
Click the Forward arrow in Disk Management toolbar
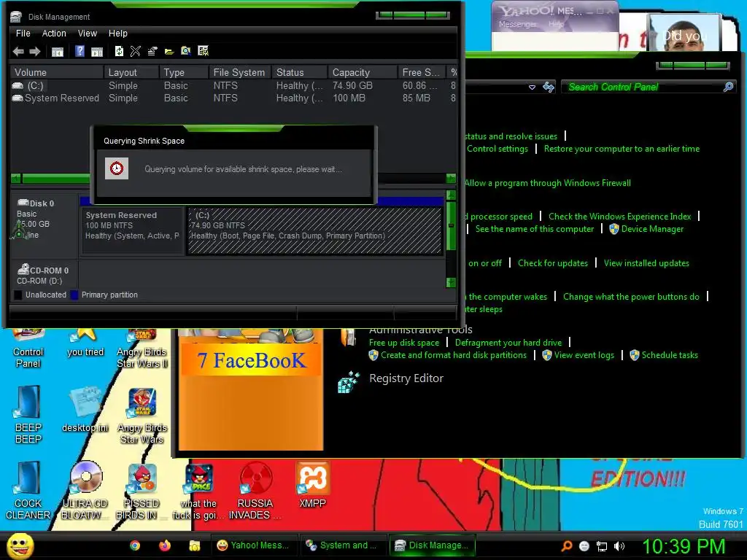pos(35,52)
